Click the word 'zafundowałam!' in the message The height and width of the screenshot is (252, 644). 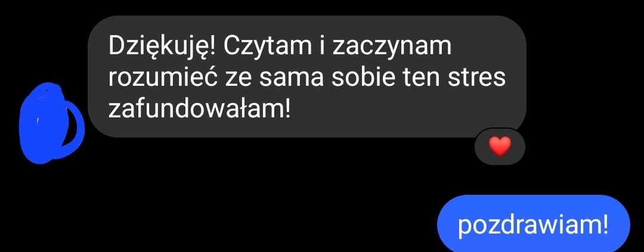coord(199,108)
